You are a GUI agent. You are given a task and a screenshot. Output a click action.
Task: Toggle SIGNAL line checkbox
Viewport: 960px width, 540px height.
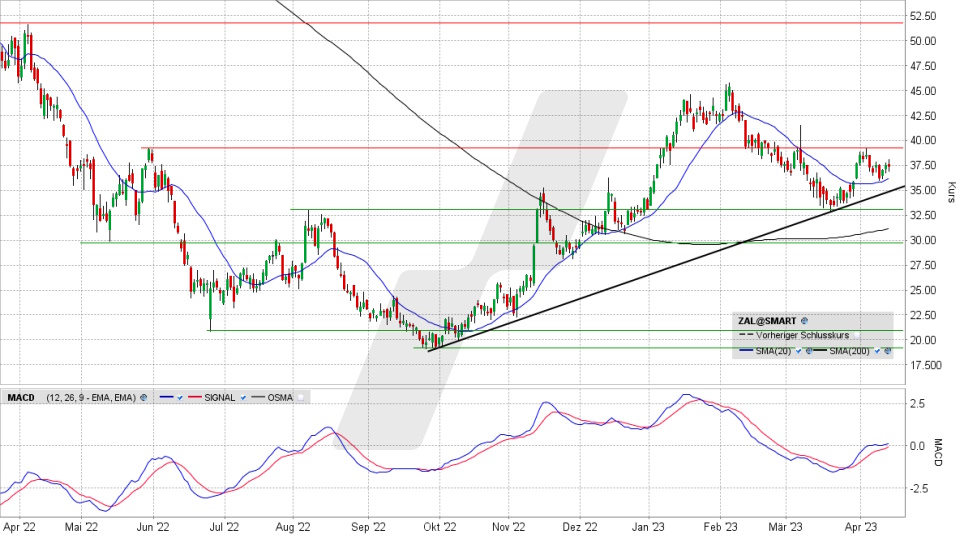(x=243, y=397)
